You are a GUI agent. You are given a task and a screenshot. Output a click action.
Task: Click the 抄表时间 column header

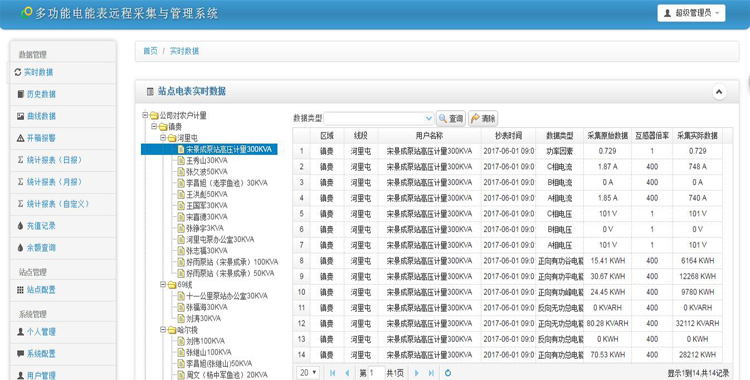coord(508,136)
